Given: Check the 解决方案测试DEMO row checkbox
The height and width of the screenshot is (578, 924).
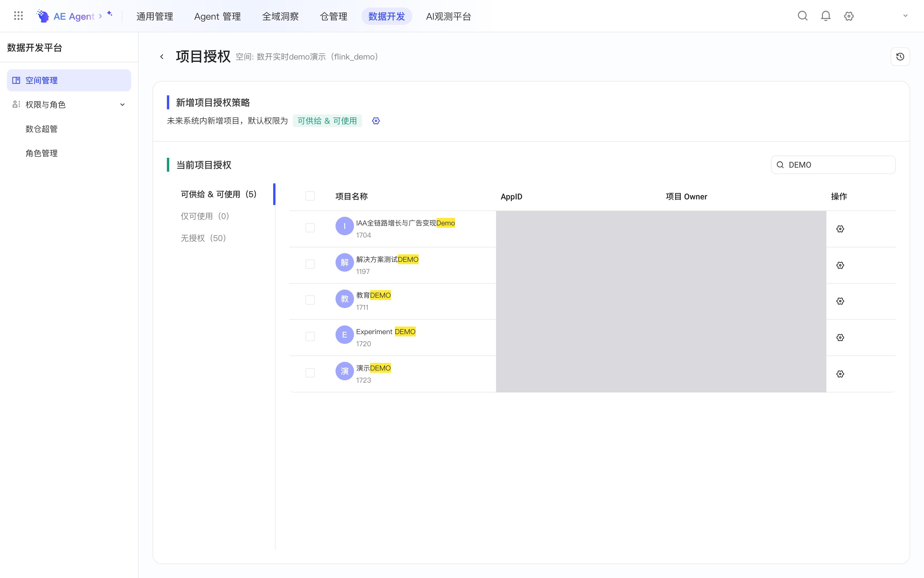Looking at the screenshot, I should [x=310, y=264].
